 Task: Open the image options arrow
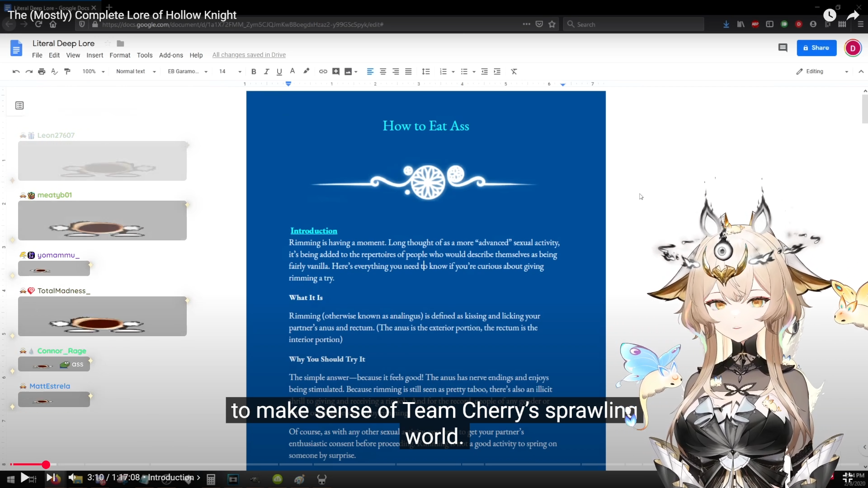point(356,72)
